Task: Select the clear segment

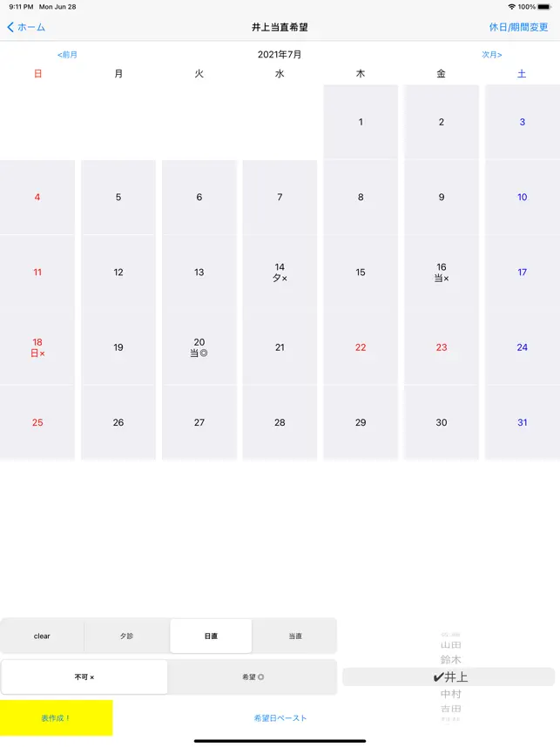Action: 42,636
